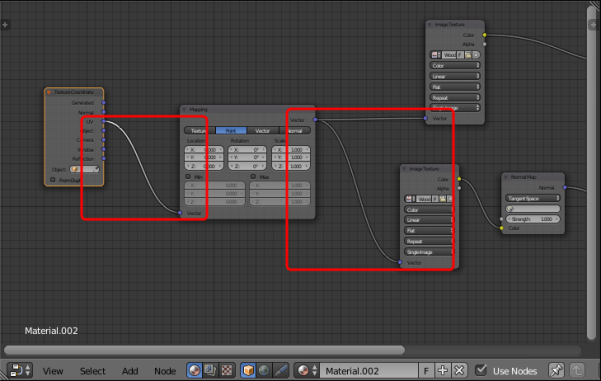
Task: Click Mapping node Vector output socket
Action: [x=315, y=120]
